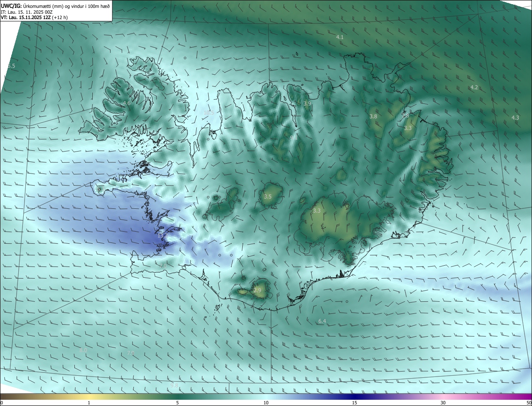Click the colour scale end label 50
The height and width of the screenshot is (406, 532).
(x=529, y=403)
